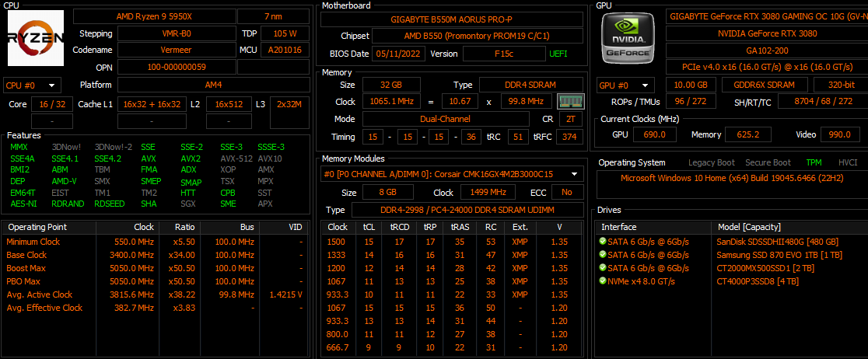Click the green TPM indicator

pos(814,162)
